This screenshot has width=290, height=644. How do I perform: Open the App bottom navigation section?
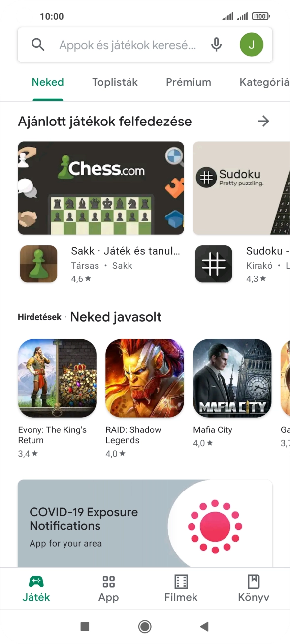(x=108, y=589)
